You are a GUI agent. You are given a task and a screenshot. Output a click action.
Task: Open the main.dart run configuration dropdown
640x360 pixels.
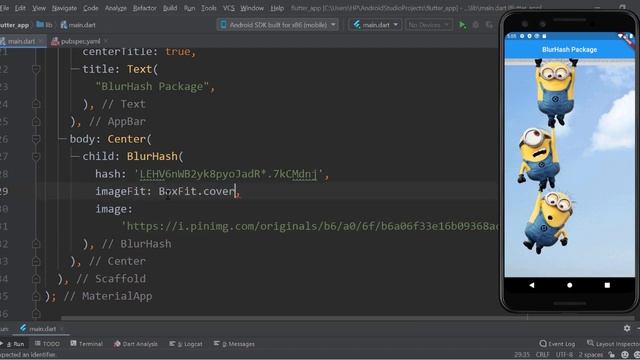tap(375, 25)
